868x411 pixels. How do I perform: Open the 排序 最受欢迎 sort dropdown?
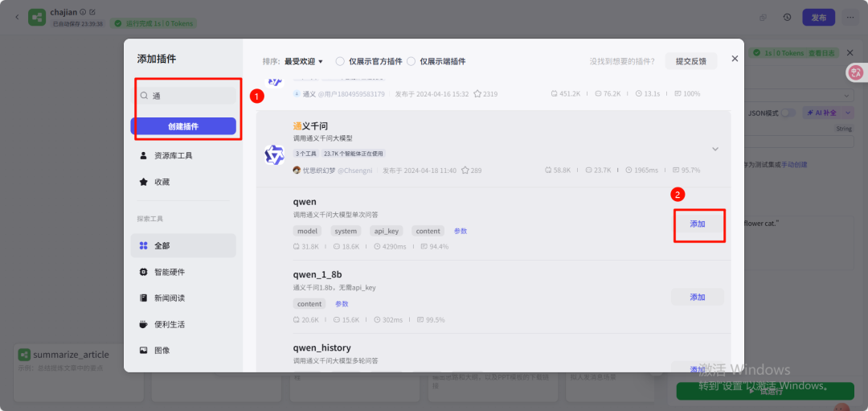(303, 61)
